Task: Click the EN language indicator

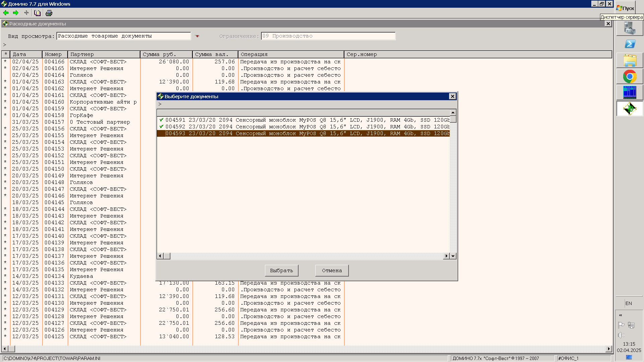Action: coord(629,303)
